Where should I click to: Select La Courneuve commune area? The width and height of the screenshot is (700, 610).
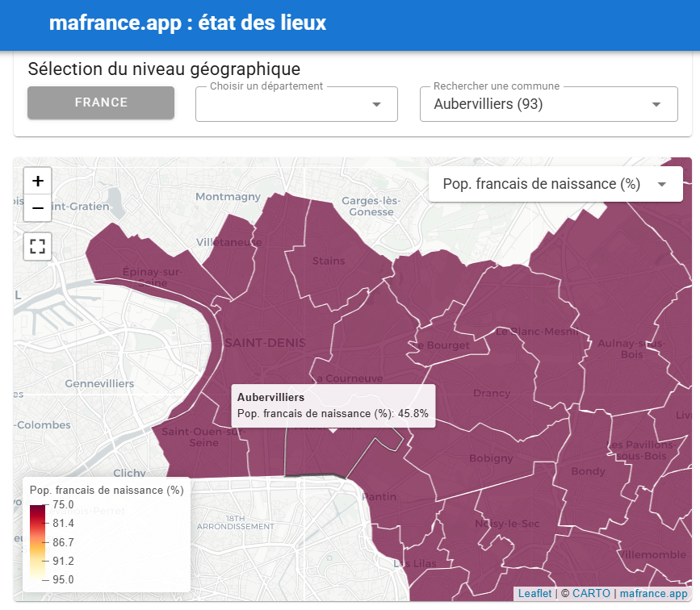click(x=349, y=378)
